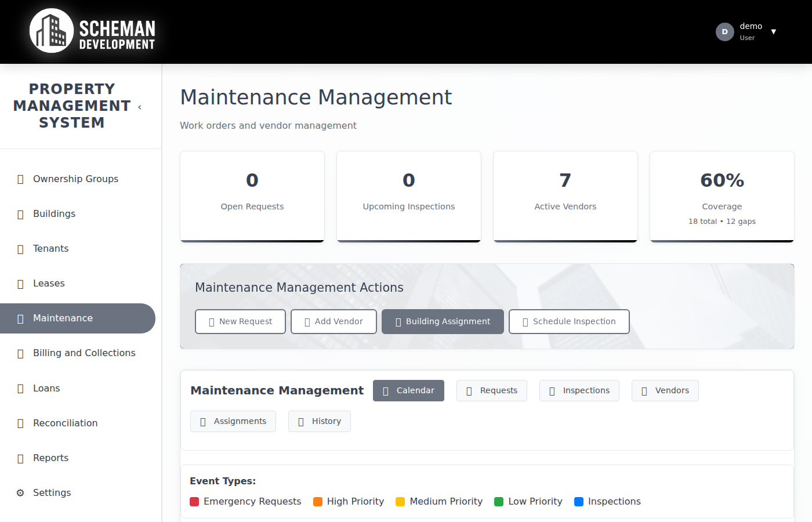Collapse the sidebar with the chevron
The width and height of the screenshot is (812, 522).
(x=139, y=107)
